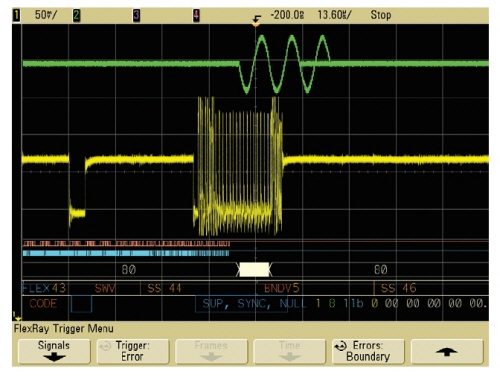The height and width of the screenshot is (380, 500).
Task: Click the ground level marker at bottom left
Action: point(16,316)
